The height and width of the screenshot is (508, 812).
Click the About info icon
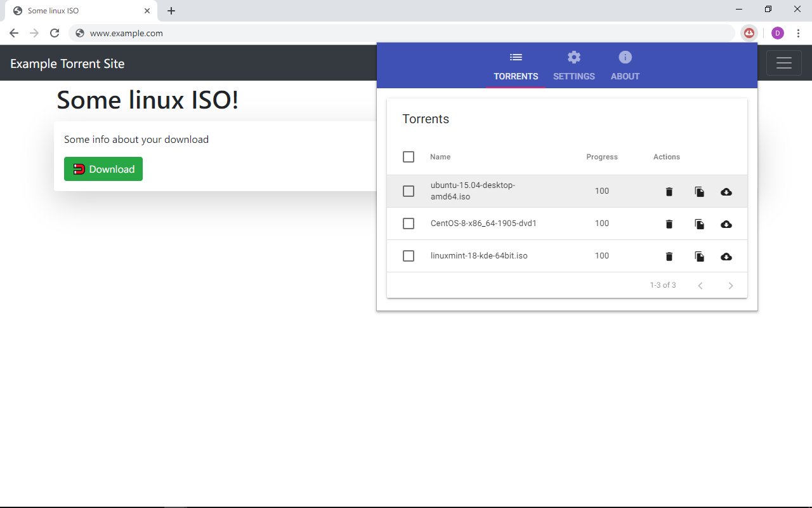(x=625, y=57)
